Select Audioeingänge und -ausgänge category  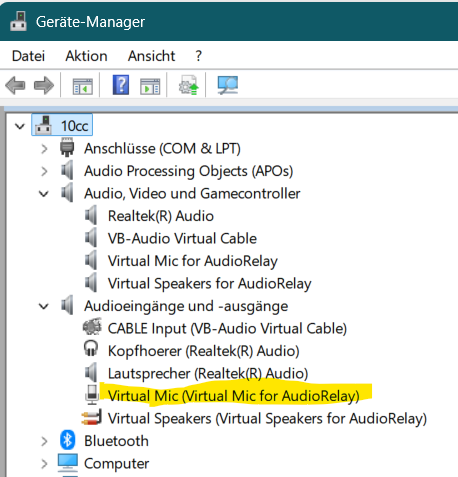(186, 306)
